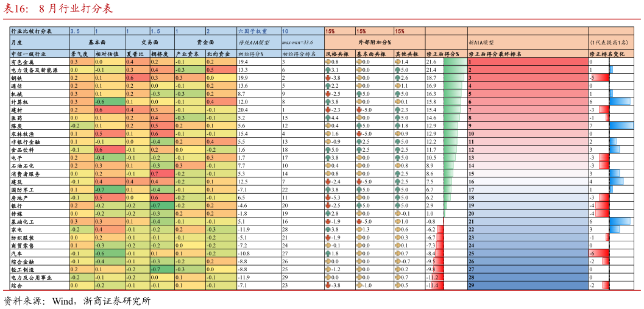Select the 拥挤度 column header
The height and width of the screenshot is (309, 644).
(x=161, y=54)
